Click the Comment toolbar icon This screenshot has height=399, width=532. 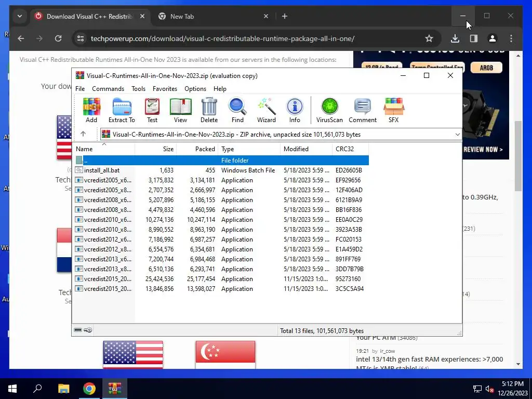tap(362, 110)
